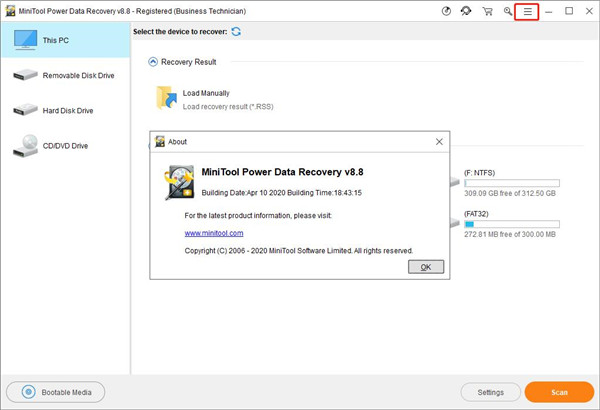Select This PC in sidebar
The width and height of the screenshot is (600, 410).
click(x=66, y=40)
